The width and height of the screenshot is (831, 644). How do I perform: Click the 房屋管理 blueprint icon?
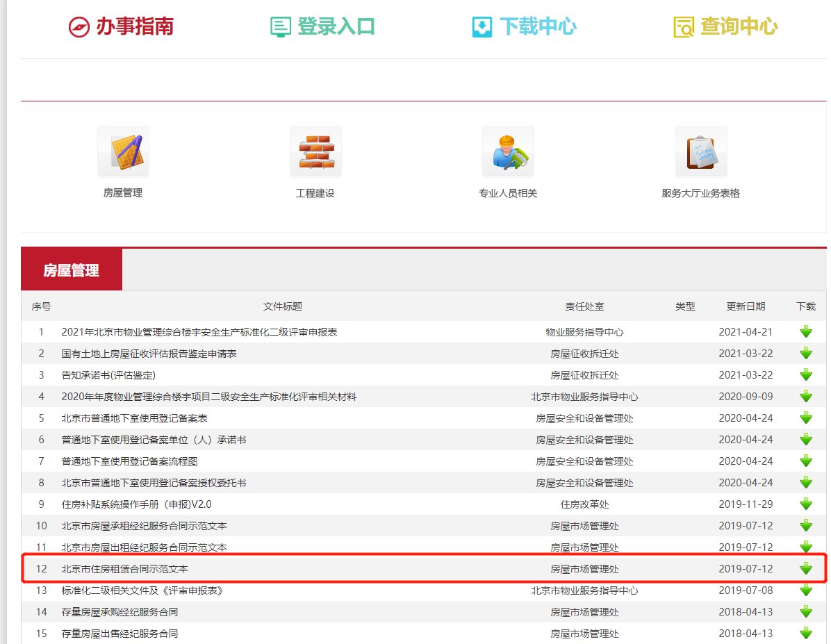pyautogui.click(x=123, y=151)
